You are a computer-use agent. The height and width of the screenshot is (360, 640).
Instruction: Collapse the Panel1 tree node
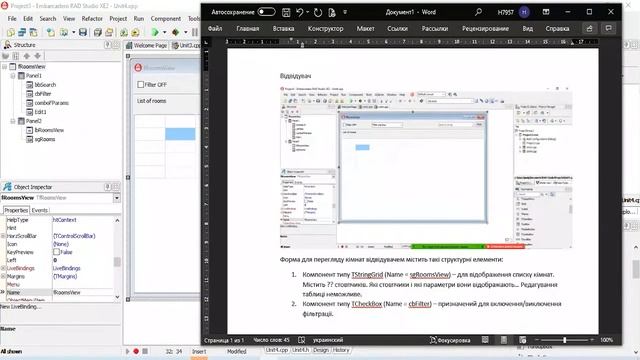click(x=13, y=76)
